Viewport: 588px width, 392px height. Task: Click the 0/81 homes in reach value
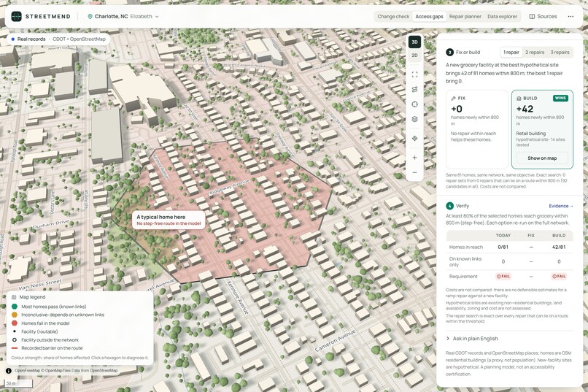[x=503, y=247]
